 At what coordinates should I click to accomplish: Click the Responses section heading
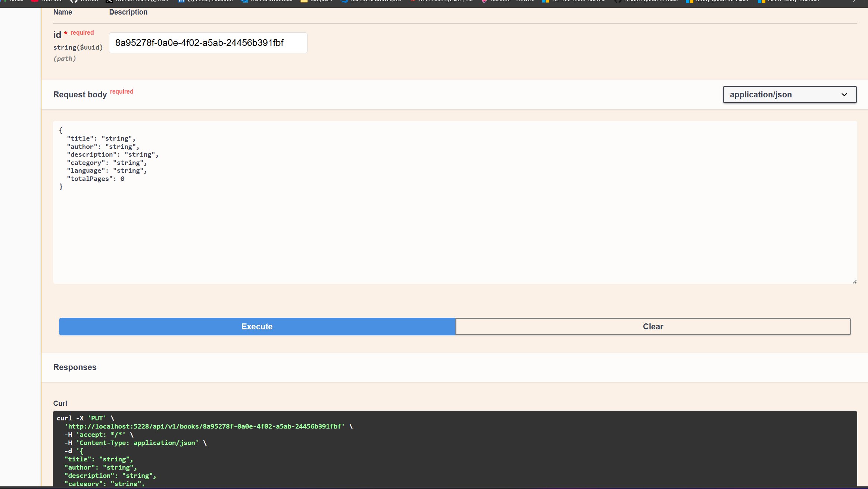click(x=75, y=367)
